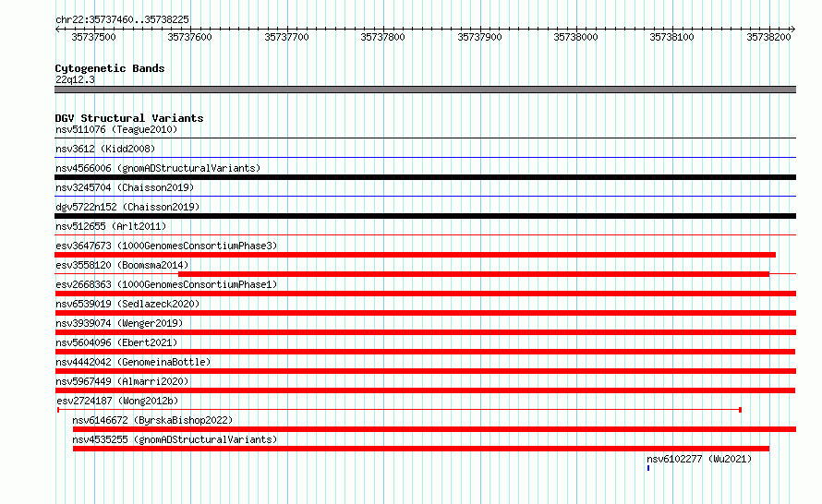
Task: Click ruler coordinate 35737500
Action: point(93,37)
